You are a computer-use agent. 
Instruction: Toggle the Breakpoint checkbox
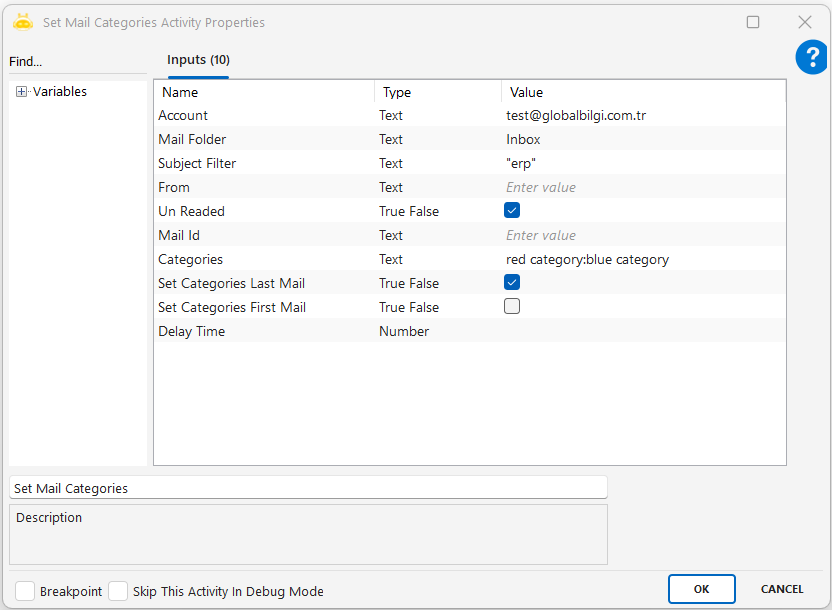click(x=25, y=591)
